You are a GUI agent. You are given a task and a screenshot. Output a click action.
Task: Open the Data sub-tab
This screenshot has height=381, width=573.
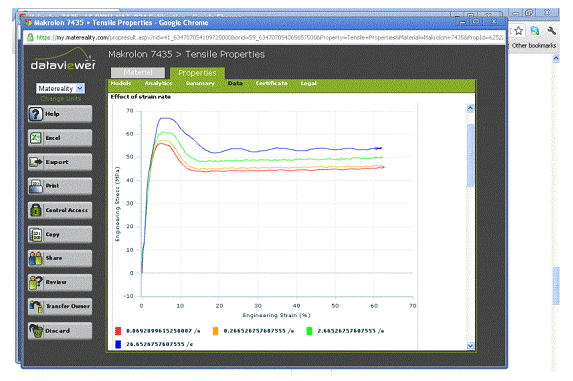(x=235, y=83)
